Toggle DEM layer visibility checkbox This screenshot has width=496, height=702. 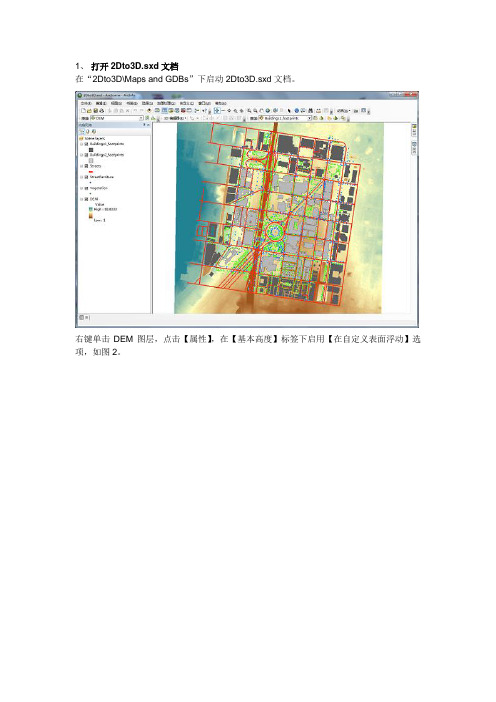coord(86,199)
